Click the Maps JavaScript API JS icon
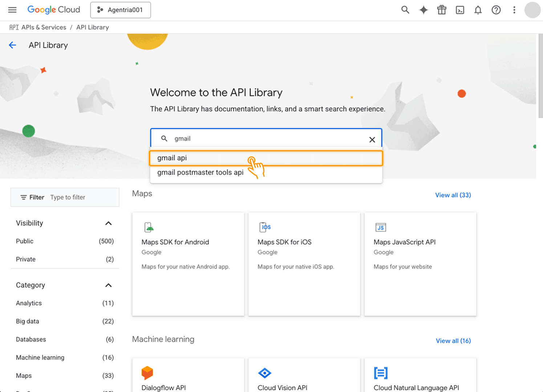The image size is (543, 392). [x=381, y=227]
